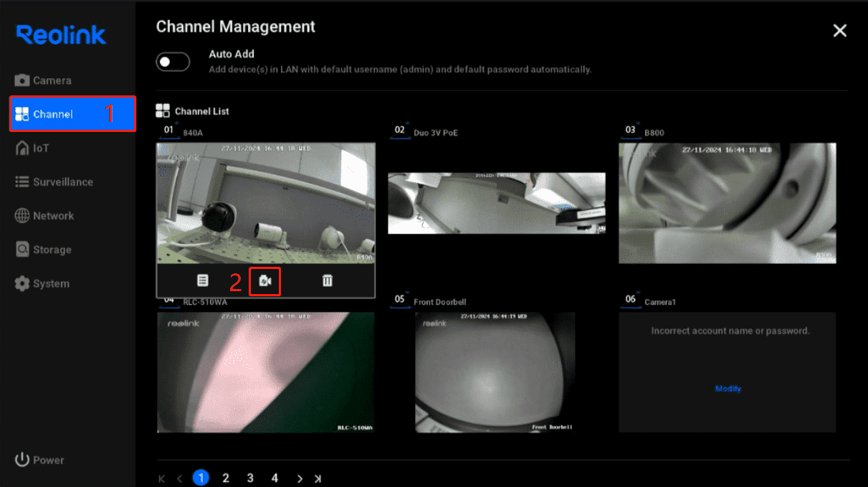Click the Reolink logo
868x487 pixels.
tap(61, 34)
